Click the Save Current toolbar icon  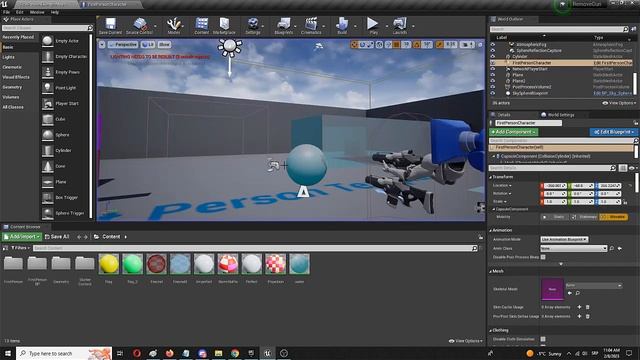pos(110,24)
